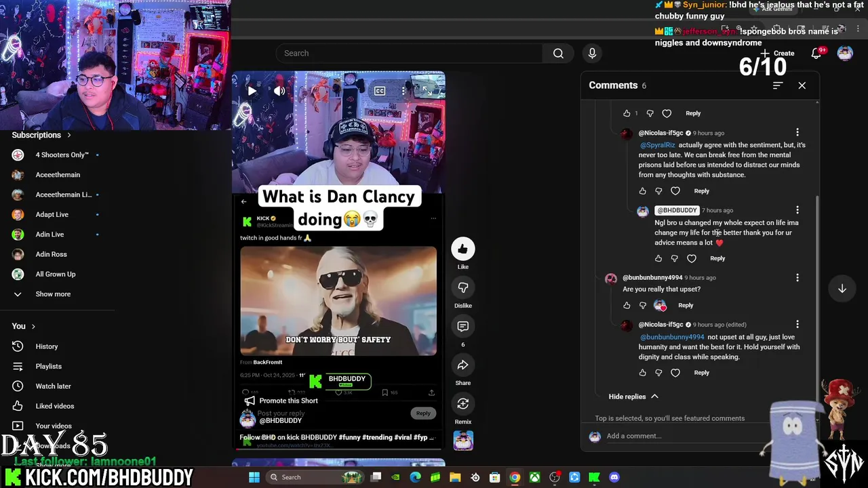Open options for BHDBUDDY's reply

point(797,210)
